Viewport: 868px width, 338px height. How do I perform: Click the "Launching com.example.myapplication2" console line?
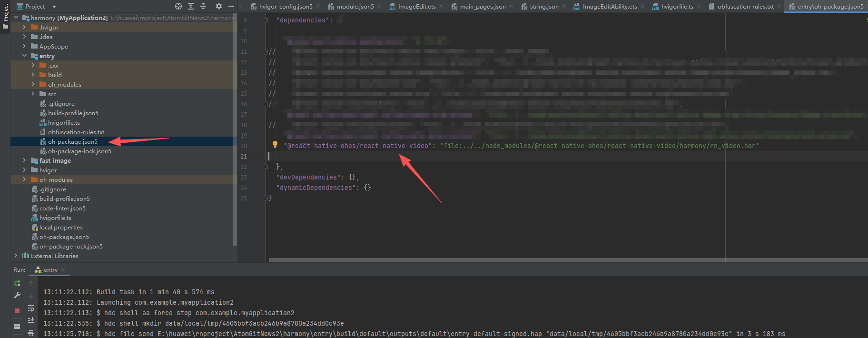pyautogui.click(x=165, y=302)
